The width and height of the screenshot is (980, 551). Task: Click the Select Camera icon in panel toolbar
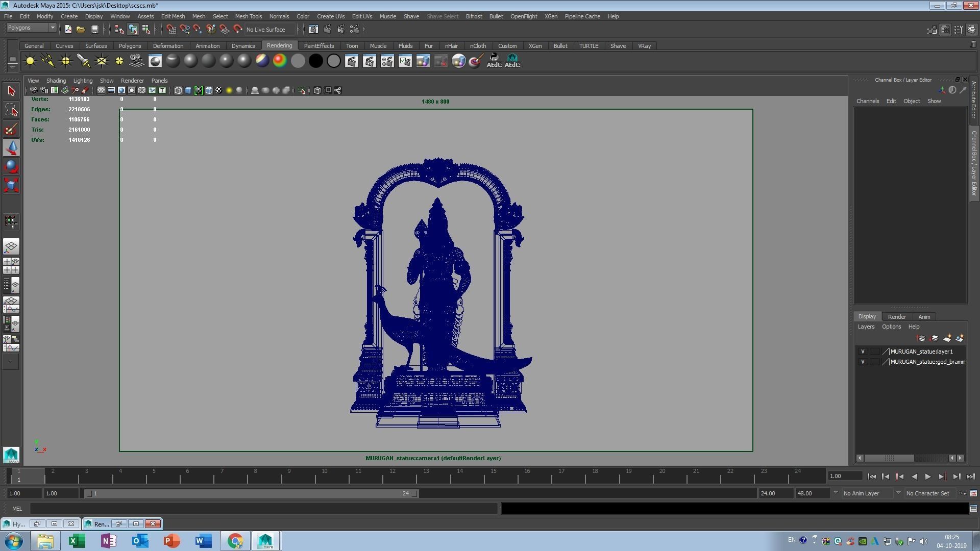click(x=34, y=91)
